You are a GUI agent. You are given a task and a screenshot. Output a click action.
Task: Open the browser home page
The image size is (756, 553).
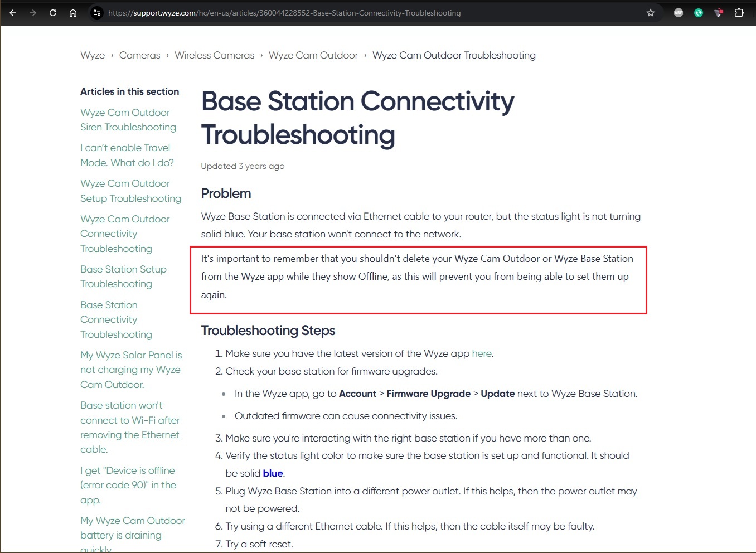click(73, 13)
